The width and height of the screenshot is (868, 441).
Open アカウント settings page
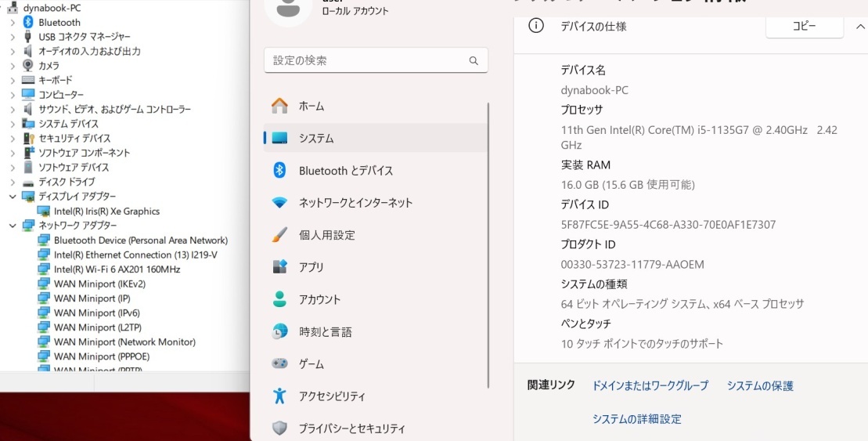376,299
